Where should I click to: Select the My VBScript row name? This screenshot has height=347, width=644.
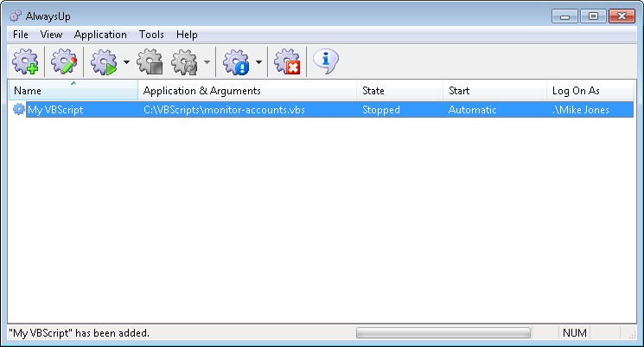tap(55, 110)
